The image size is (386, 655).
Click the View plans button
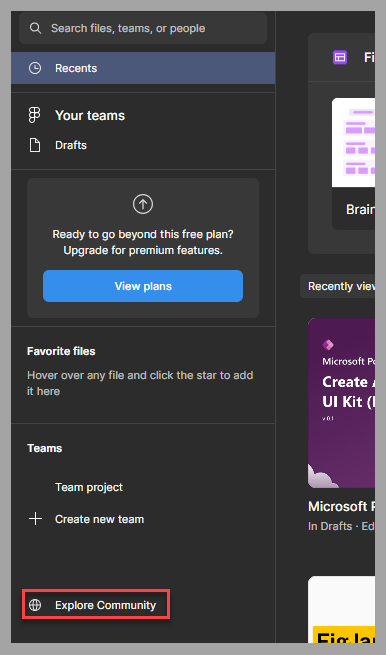point(143,286)
